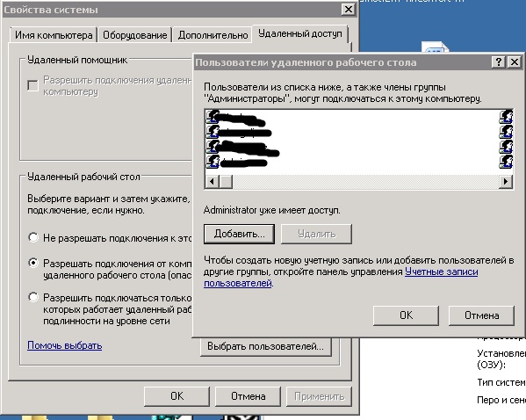Click the horizontal scrollbar thumb in user list
This screenshot has width=526, height=420.
tap(226, 182)
